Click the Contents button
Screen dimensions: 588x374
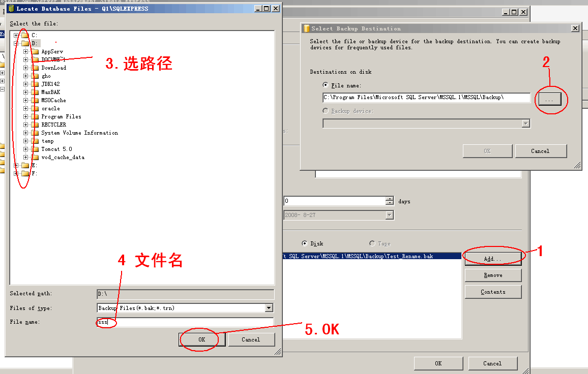tap(493, 292)
